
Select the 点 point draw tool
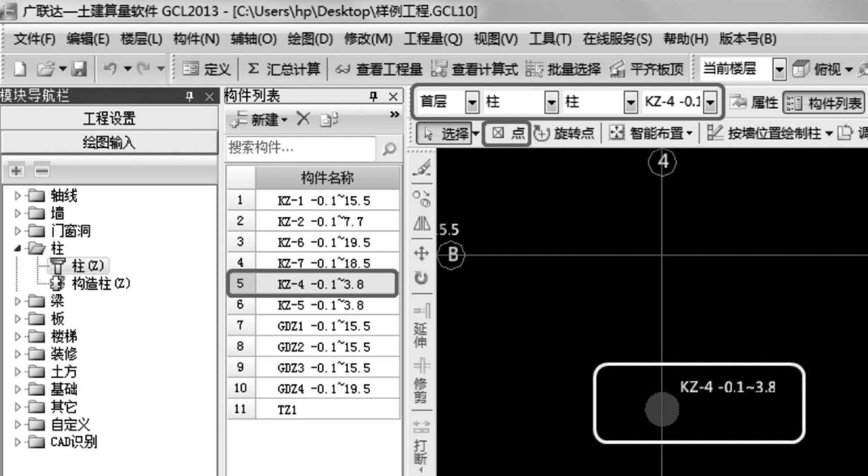[507, 133]
